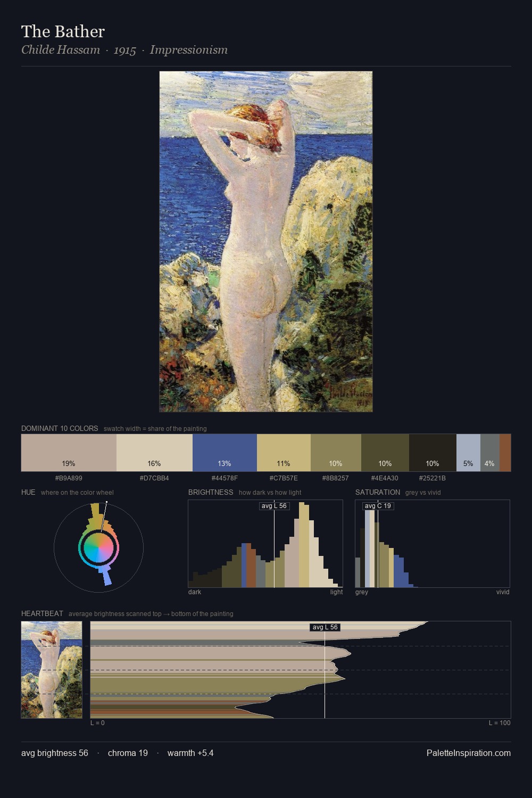This screenshot has height=798, width=532.
Task: Select the 5% pale blue-grey swatch
Action: click(468, 453)
